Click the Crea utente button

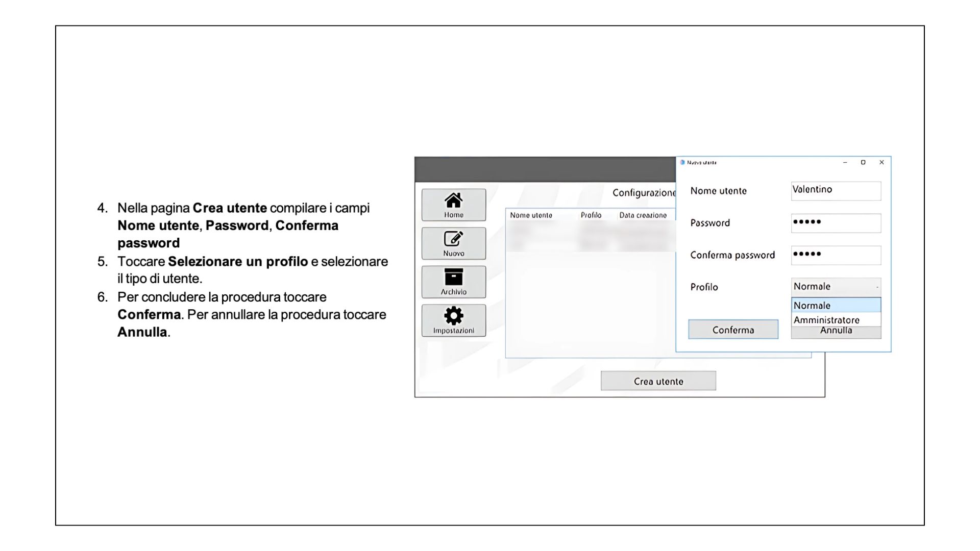tap(658, 381)
